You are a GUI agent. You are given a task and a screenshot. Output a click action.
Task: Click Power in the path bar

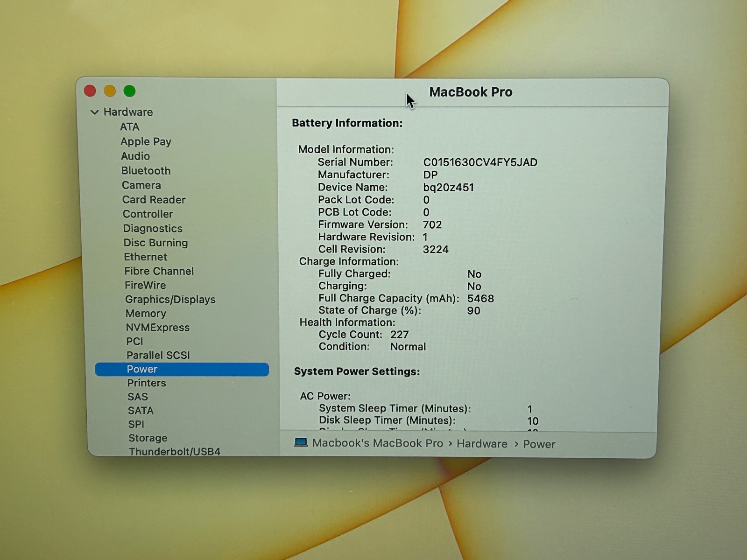[x=539, y=444]
